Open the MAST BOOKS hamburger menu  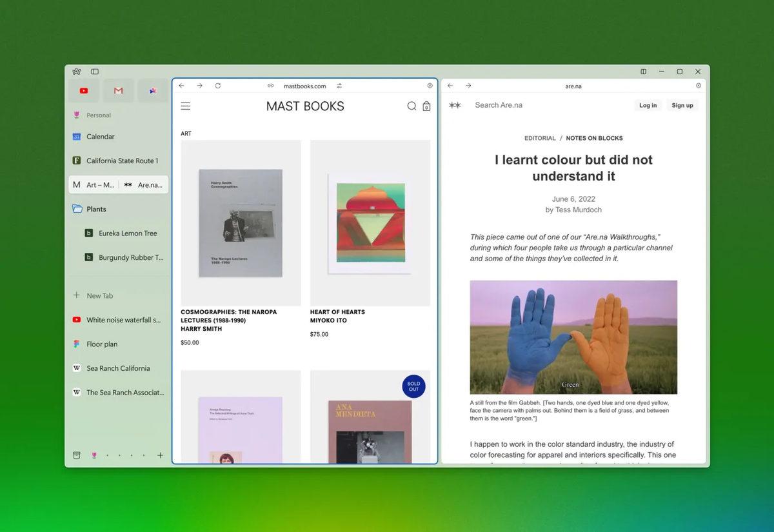186,106
